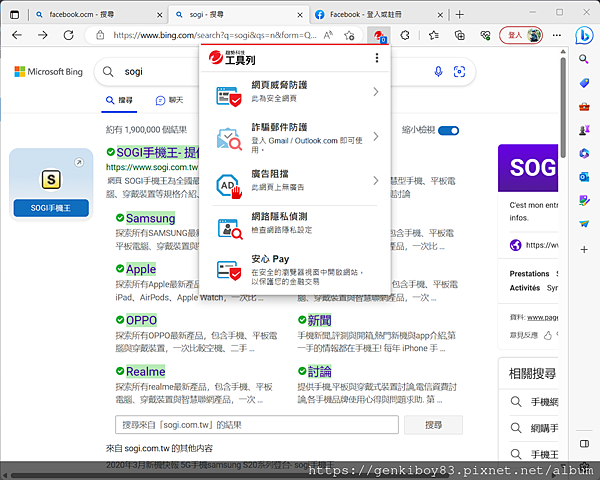This screenshot has width=600, height=480.
Task: Select the 搜尋 results tab
Action: (119, 100)
